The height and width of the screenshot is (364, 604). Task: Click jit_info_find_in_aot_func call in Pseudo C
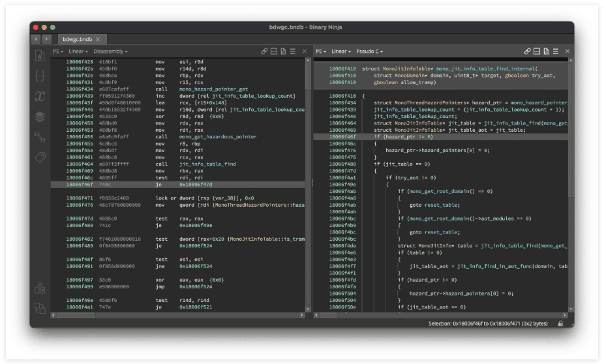tap(494, 266)
